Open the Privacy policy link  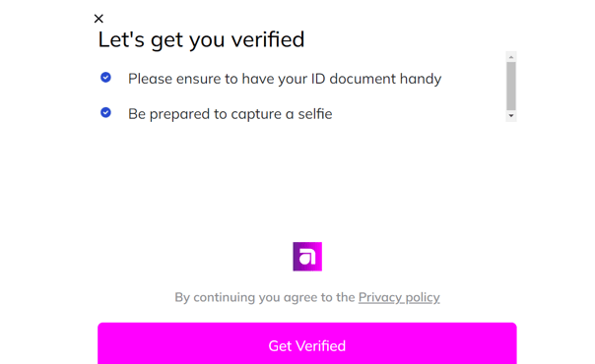[x=399, y=297]
